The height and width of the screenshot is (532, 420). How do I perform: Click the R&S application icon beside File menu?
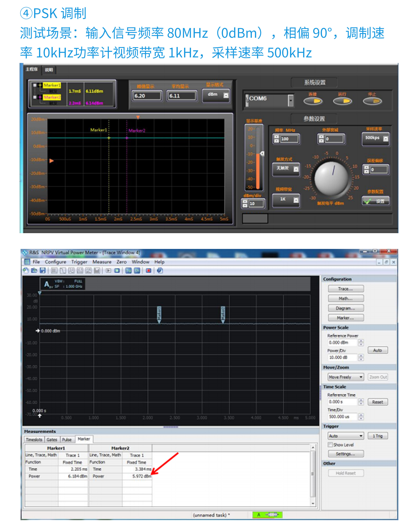[x=27, y=262]
